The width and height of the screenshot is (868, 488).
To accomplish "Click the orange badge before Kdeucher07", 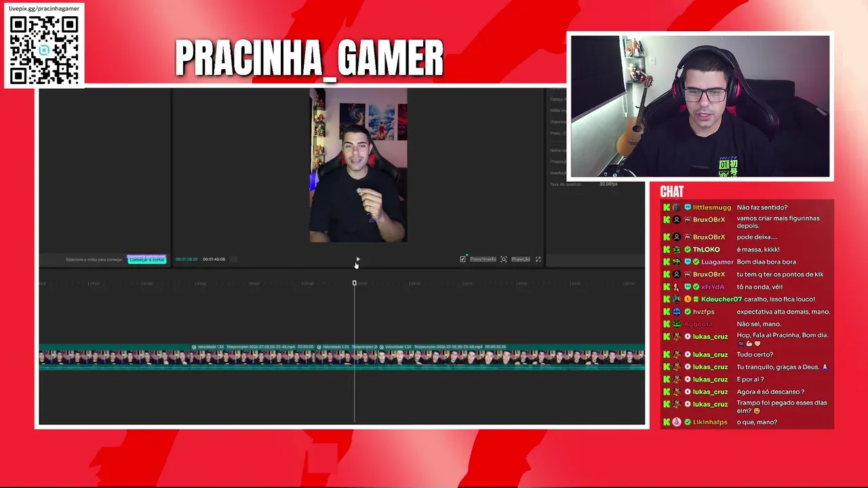I will tap(688, 299).
